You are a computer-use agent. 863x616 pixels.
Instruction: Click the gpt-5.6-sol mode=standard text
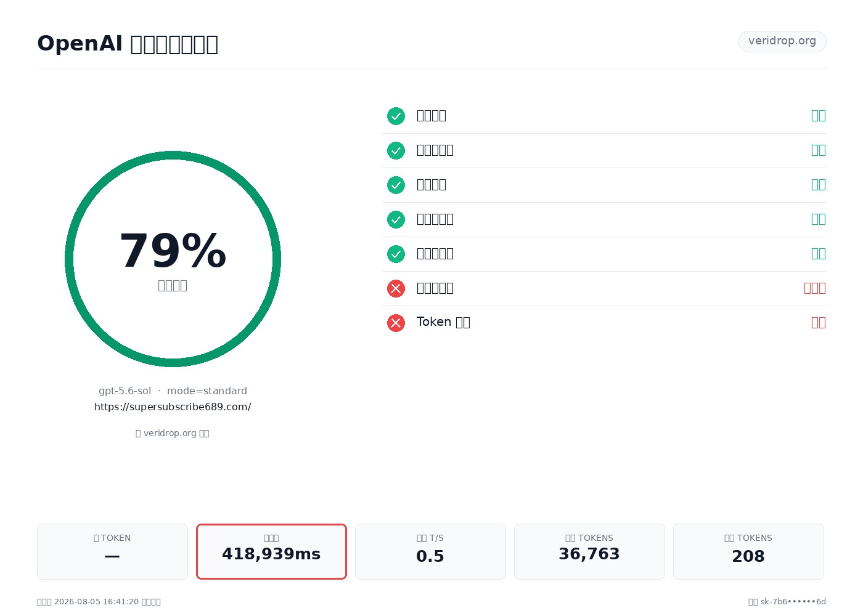[173, 391]
